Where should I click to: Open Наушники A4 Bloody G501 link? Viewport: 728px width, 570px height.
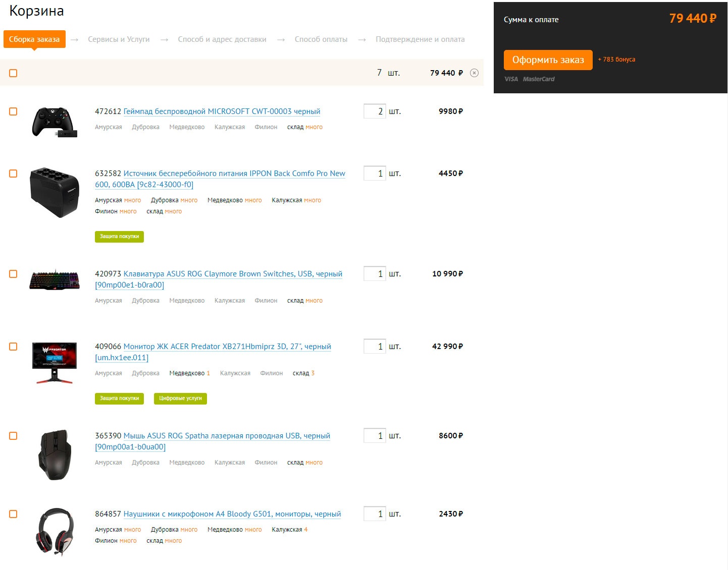232,514
